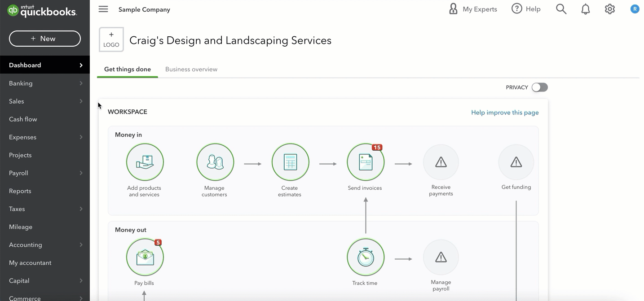
Task: Click the Manage payroll warning icon
Action: (441, 257)
